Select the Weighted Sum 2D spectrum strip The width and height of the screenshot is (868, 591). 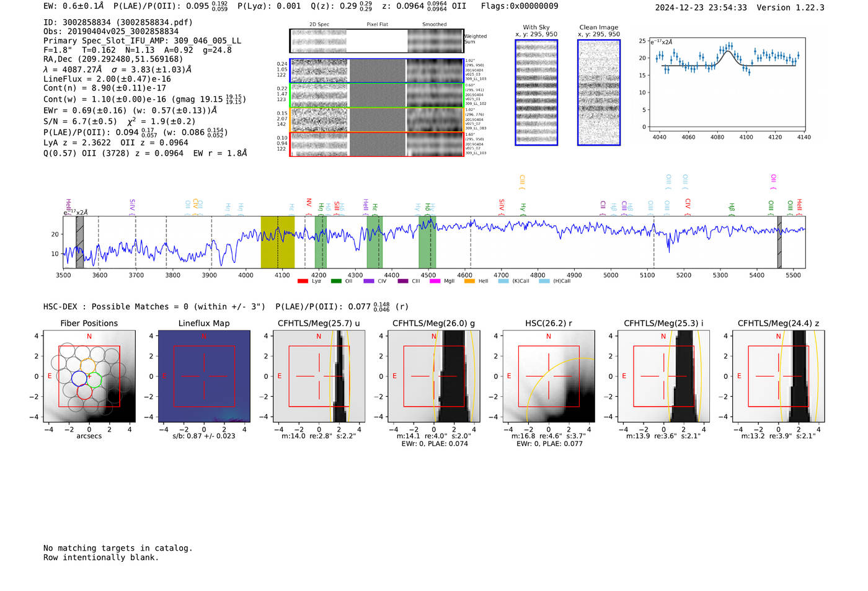377,41
